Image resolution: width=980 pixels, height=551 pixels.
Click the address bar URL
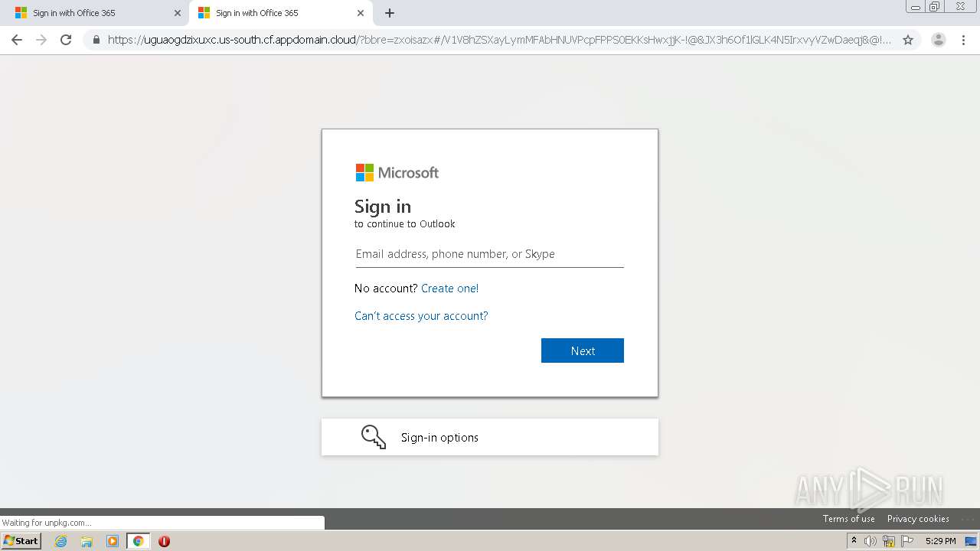(499, 40)
